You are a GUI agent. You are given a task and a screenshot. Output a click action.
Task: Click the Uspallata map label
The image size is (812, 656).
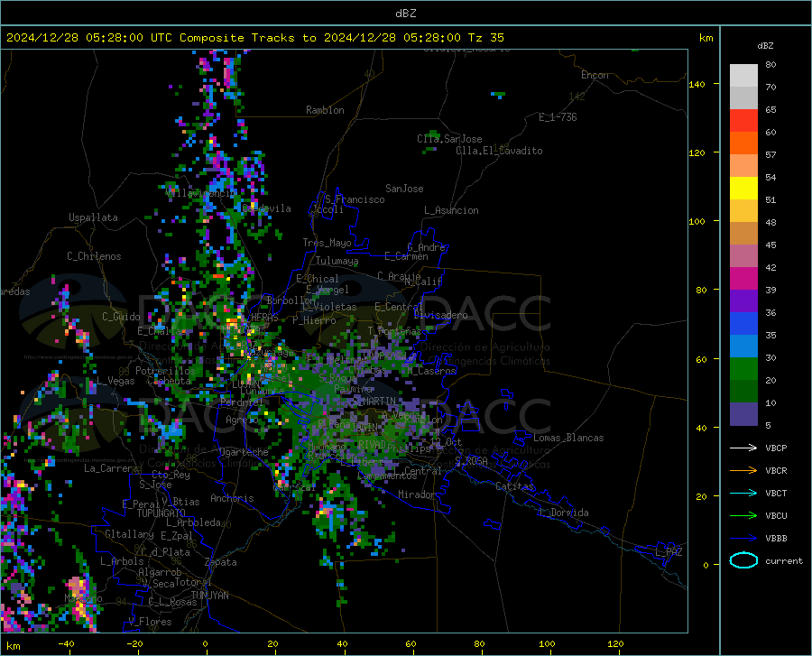click(93, 218)
